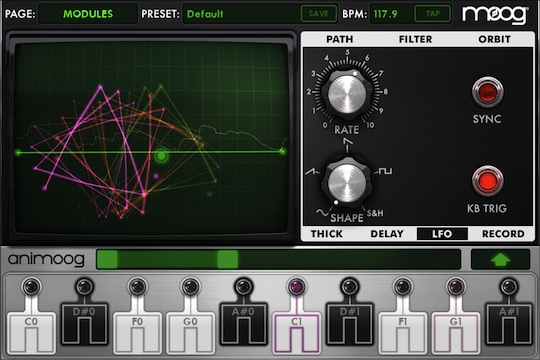Image resolution: width=540 pixels, height=360 pixels.
Task: Play the A#0 key
Action: [x=243, y=323]
